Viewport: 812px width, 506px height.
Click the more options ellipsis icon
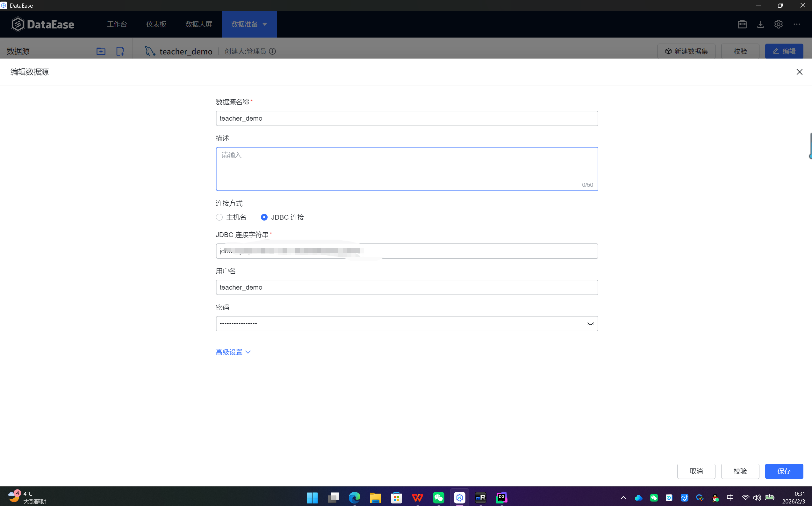click(x=797, y=24)
